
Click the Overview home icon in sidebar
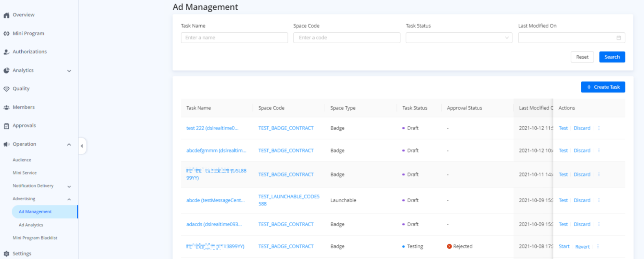point(6,15)
